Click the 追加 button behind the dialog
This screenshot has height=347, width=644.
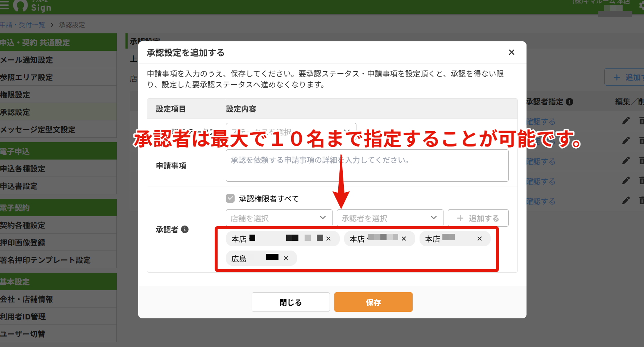coord(624,77)
